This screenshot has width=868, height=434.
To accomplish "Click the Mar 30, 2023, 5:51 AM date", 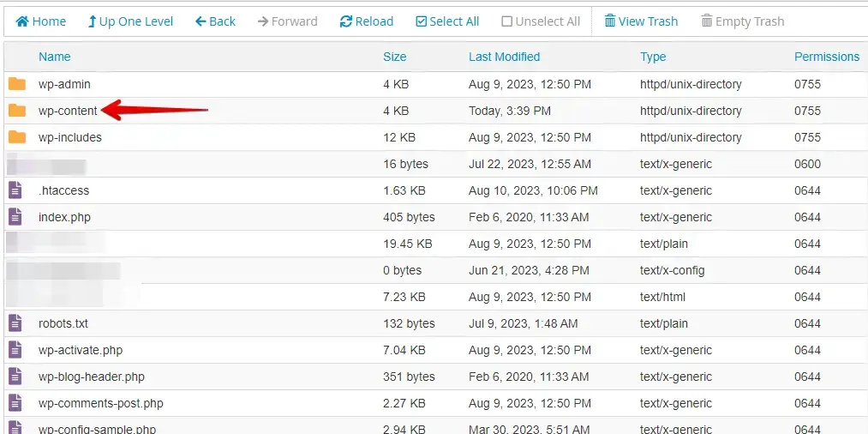I will tap(529, 429).
